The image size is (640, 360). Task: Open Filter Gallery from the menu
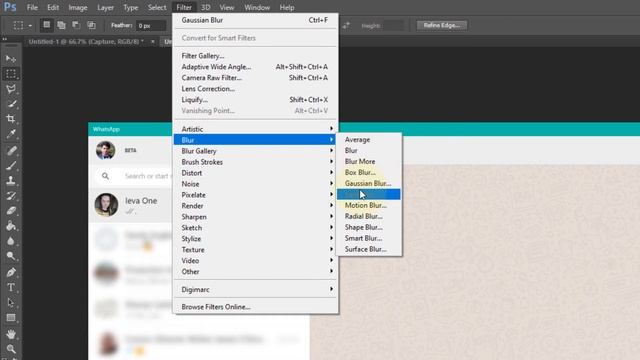(x=256, y=56)
